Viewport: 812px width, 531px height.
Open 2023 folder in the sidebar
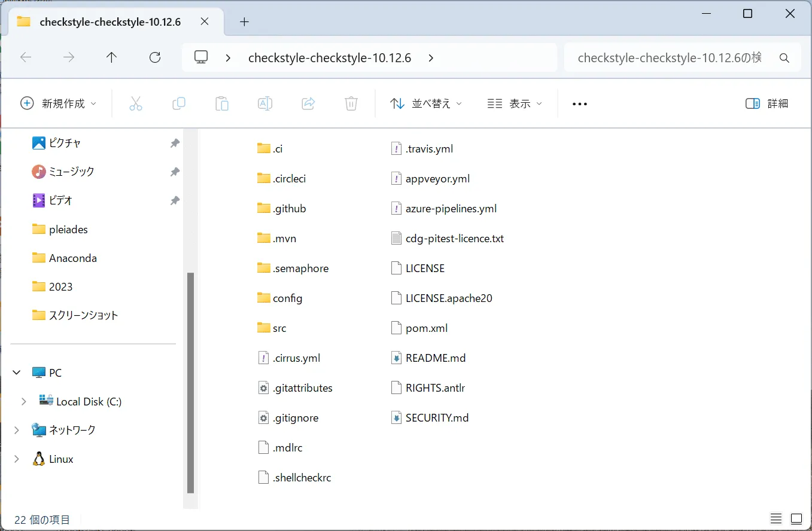[x=60, y=287]
